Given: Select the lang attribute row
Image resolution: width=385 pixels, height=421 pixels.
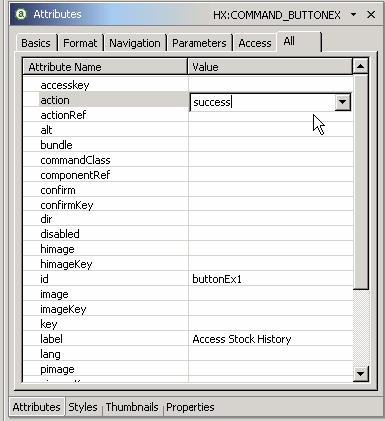Looking at the screenshot, I should click(x=188, y=354).
